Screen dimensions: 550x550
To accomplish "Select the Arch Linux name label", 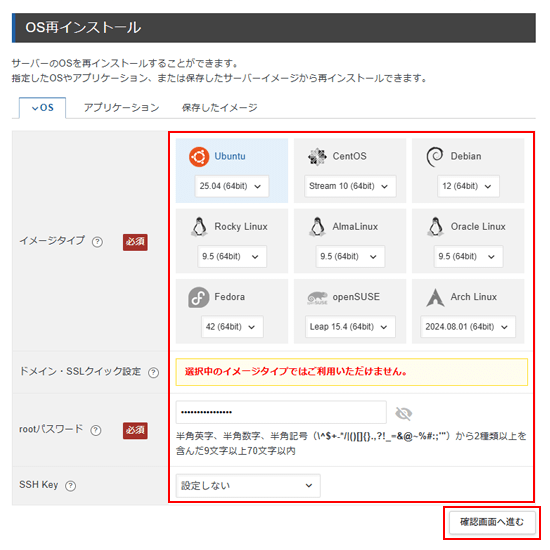I will pyautogui.click(x=474, y=297).
